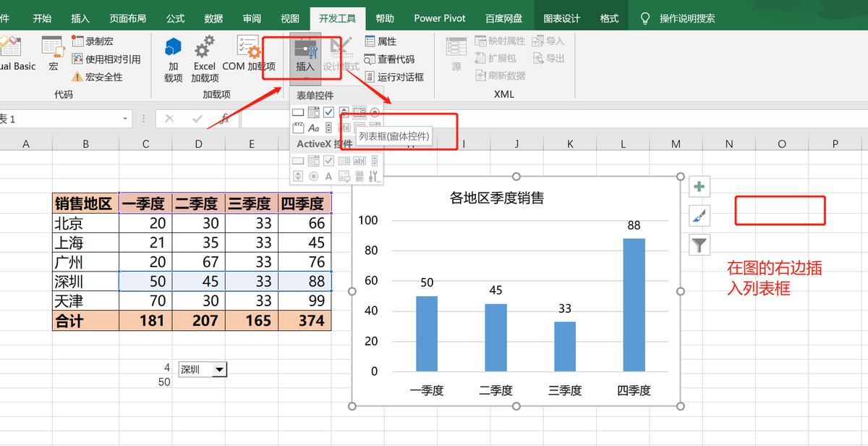Open the 帮助 ribbon tab
This screenshot has width=868, height=446.
tap(385, 18)
